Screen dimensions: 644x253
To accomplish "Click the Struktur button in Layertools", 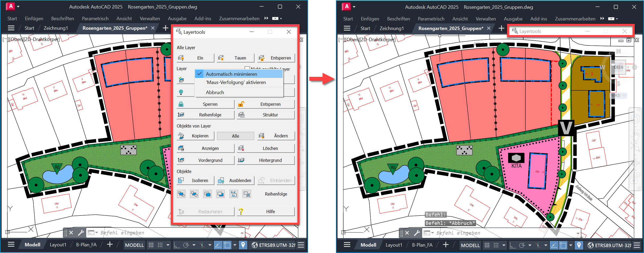I will click(x=266, y=115).
